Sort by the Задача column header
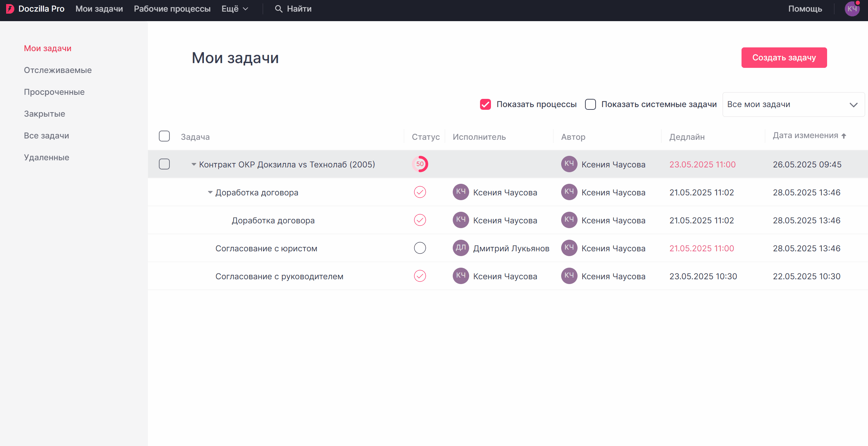Screen dimensions: 868x446 [x=195, y=137]
